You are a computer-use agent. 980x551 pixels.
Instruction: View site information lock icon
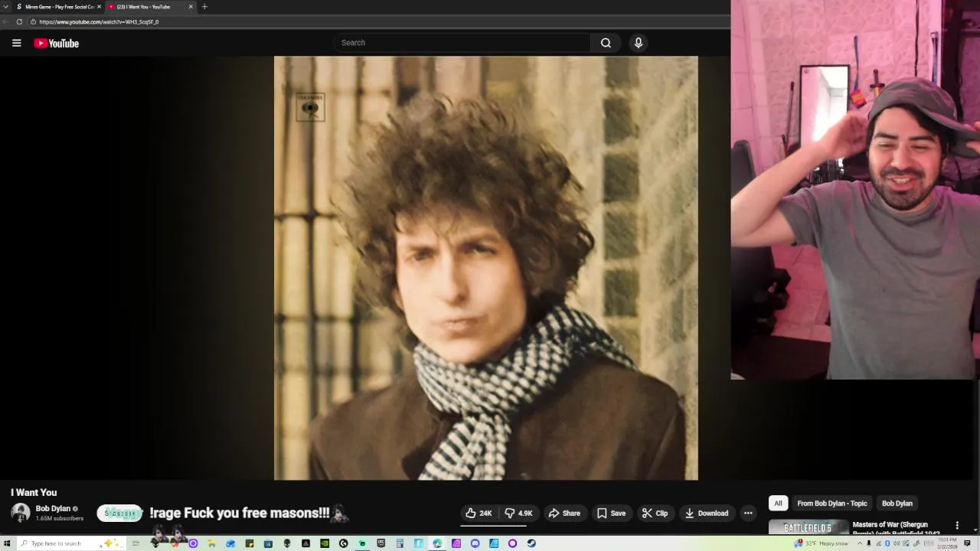(x=33, y=21)
